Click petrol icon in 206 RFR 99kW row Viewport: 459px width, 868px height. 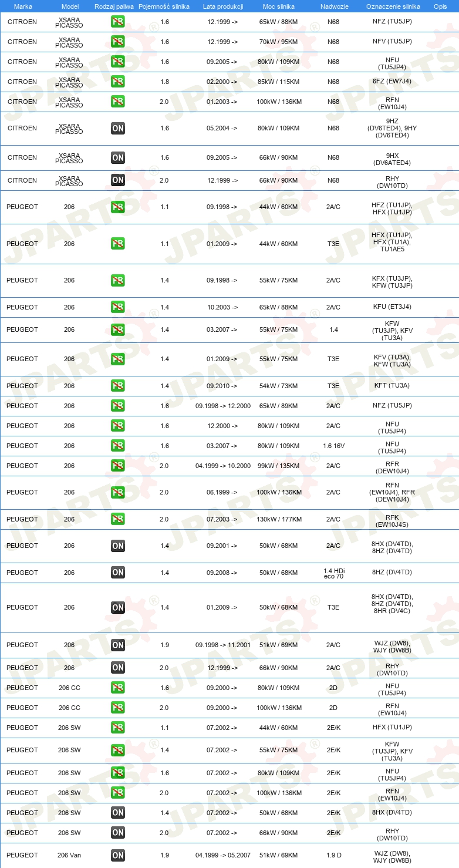click(x=118, y=466)
